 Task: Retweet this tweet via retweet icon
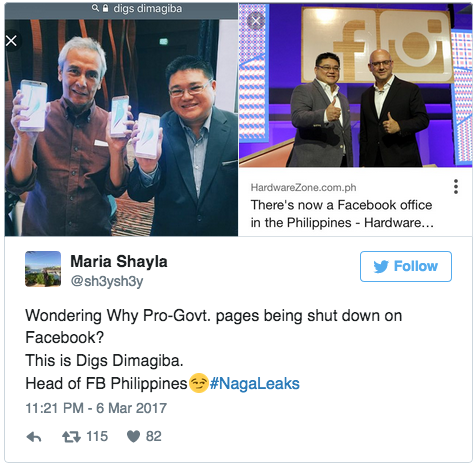pos(71,437)
